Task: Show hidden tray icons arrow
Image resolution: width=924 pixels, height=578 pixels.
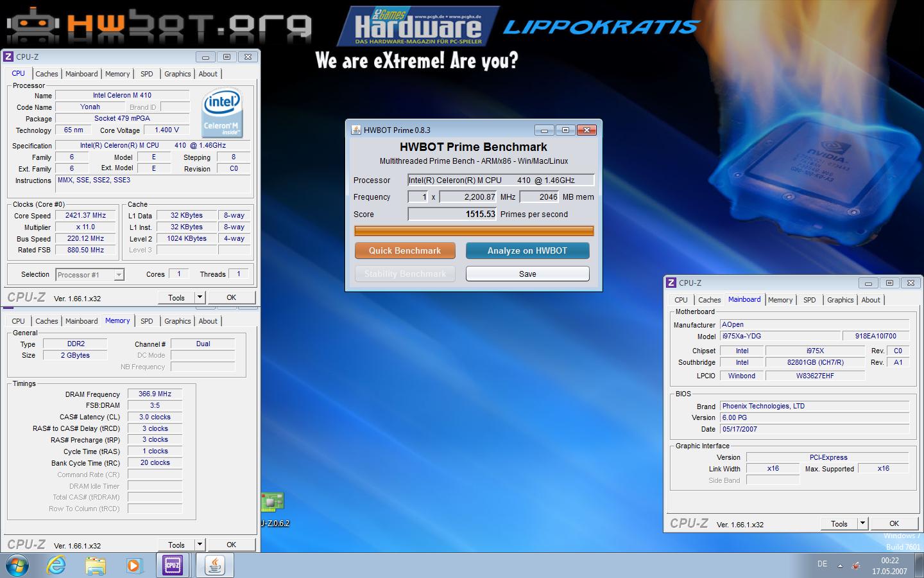Action: tap(840, 566)
